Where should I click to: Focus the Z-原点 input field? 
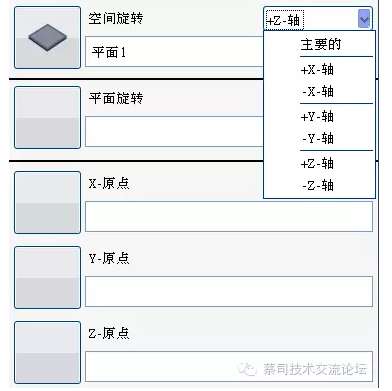[x=229, y=366]
